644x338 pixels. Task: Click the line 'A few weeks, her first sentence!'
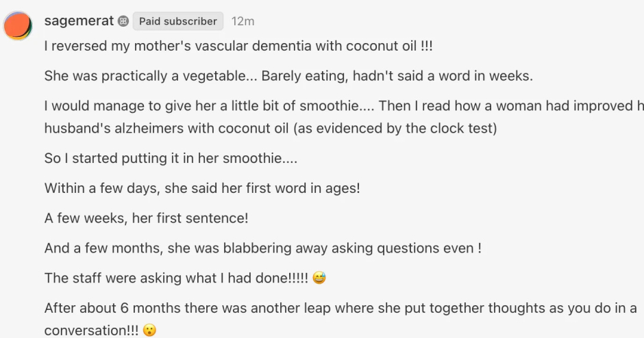[x=146, y=218]
